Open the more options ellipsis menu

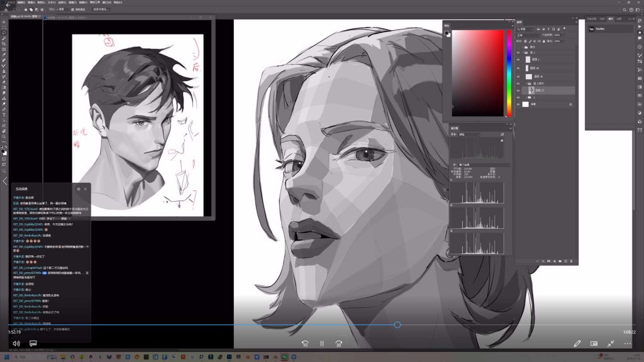click(627, 344)
